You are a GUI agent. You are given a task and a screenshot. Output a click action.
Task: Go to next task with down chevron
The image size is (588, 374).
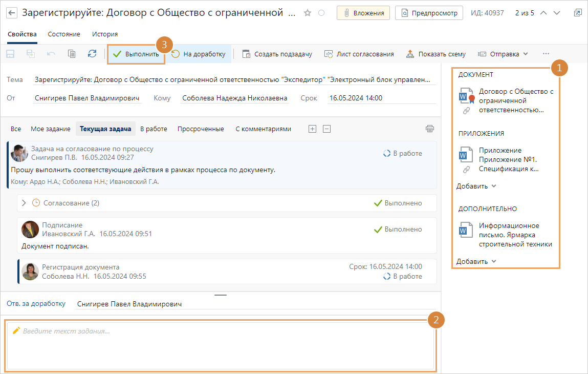point(557,13)
